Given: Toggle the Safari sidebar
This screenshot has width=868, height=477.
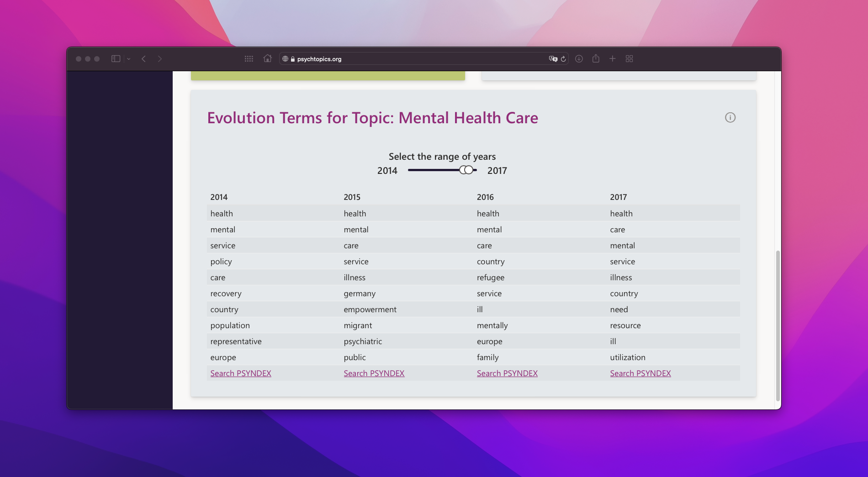Looking at the screenshot, I should coord(116,59).
